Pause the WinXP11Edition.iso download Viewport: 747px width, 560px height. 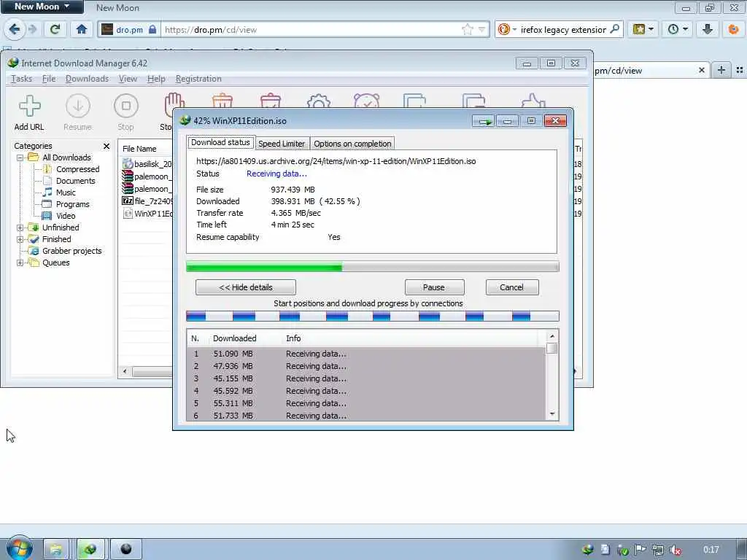(x=434, y=287)
